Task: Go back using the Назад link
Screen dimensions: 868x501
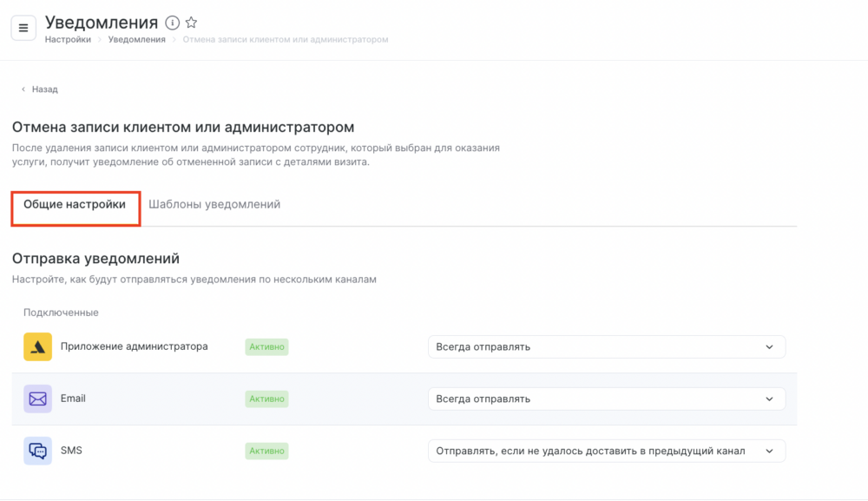Action: point(44,89)
